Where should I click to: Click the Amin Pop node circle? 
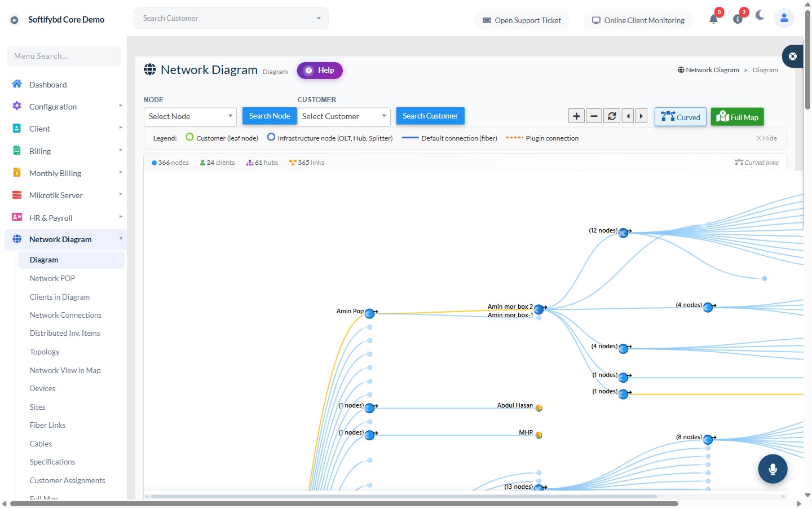tap(370, 313)
